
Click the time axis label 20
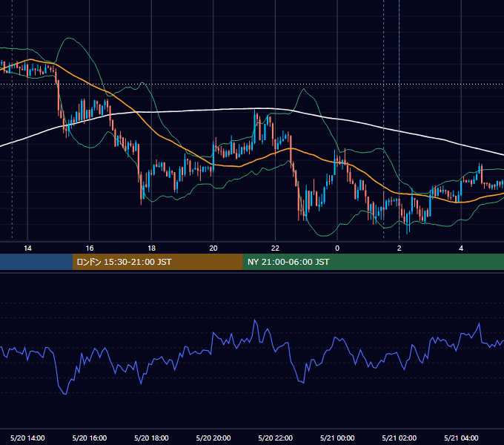coord(213,248)
